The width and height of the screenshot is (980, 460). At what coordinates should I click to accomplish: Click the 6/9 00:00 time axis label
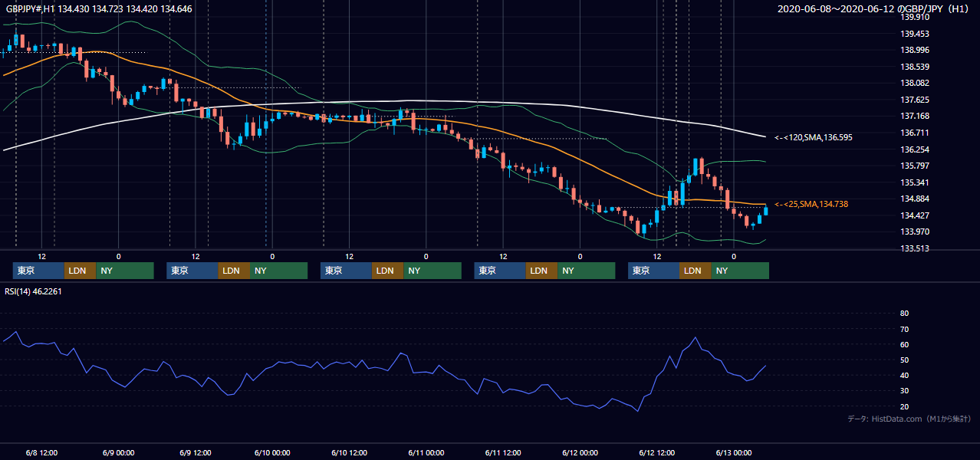point(119,452)
